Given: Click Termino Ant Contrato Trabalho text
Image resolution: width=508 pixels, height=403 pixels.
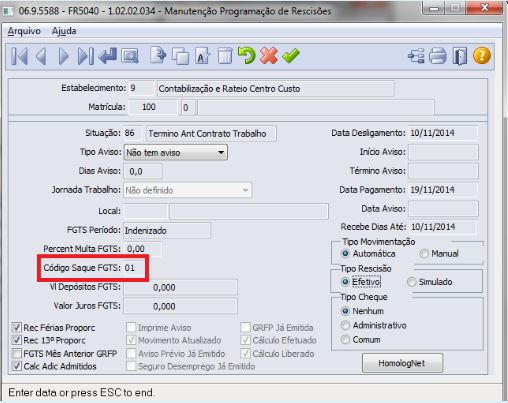Looking at the screenshot, I should [x=207, y=134].
